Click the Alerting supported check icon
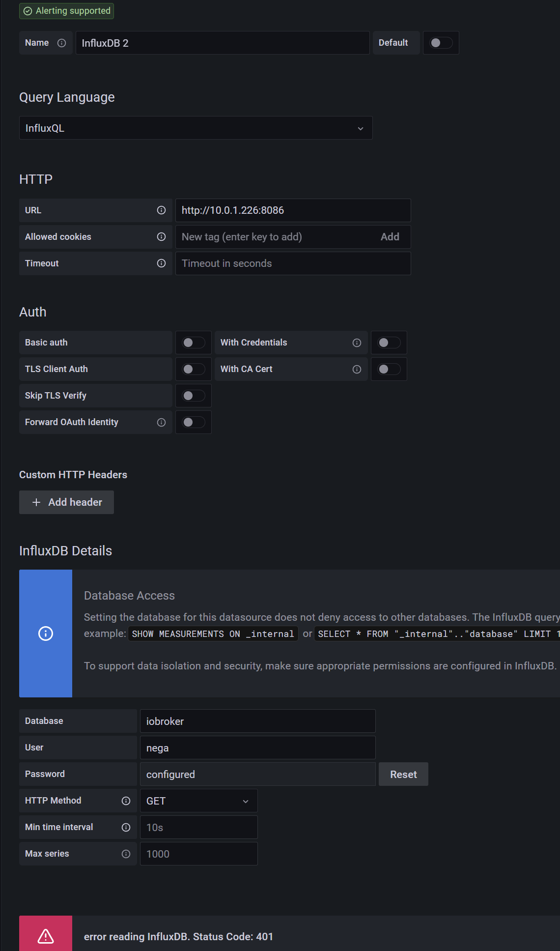 28,11
